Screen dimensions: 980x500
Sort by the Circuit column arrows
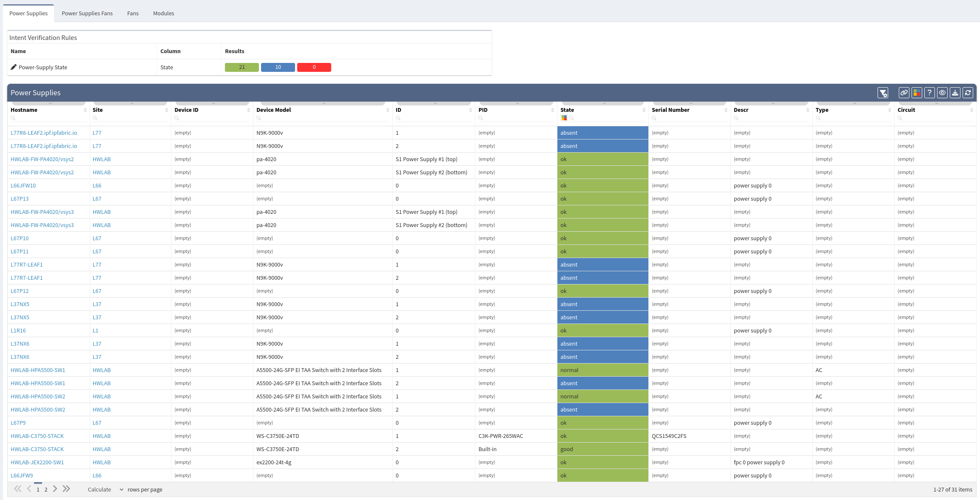point(971,110)
